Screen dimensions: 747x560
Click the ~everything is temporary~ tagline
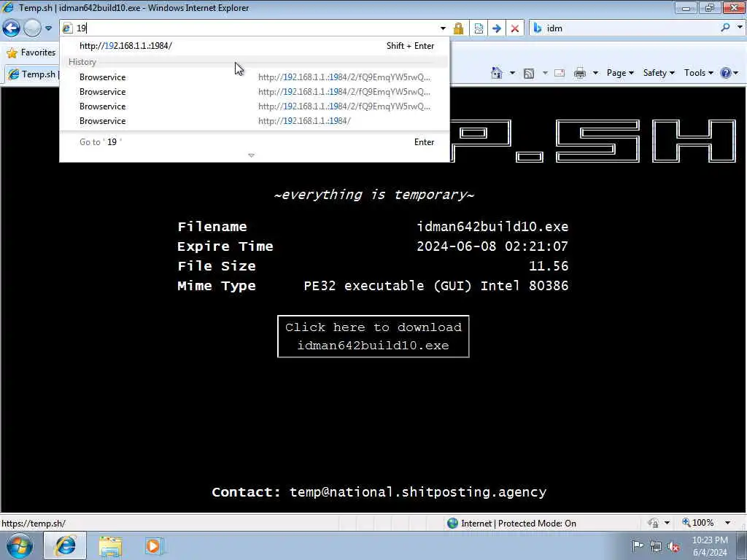374,195
